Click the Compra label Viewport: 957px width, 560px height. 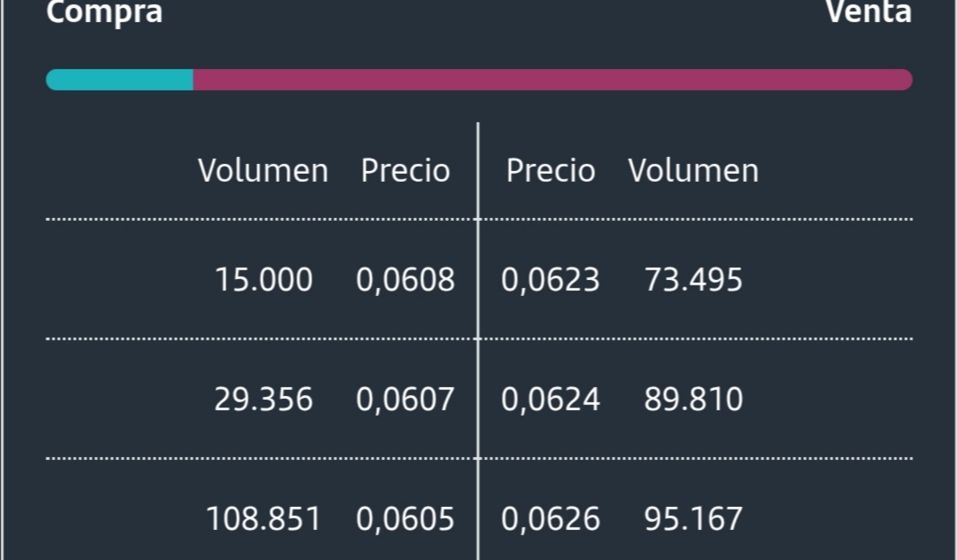(105, 12)
